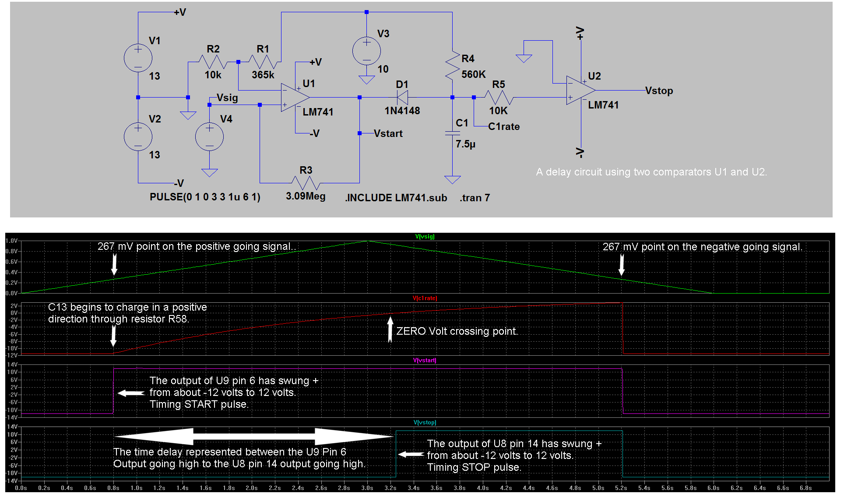Select the V4 pulse voltage source symbol
The image size is (851, 504).
point(209,136)
